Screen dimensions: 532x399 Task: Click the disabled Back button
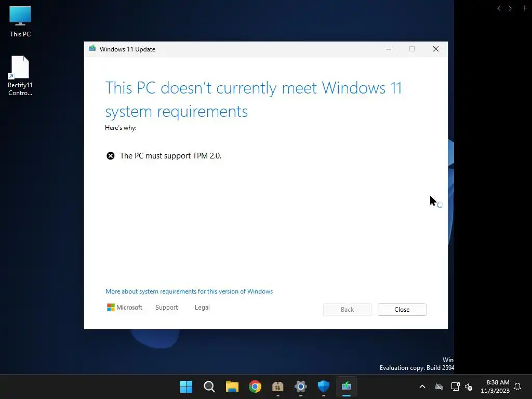pyautogui.click(x=347, y=310)
